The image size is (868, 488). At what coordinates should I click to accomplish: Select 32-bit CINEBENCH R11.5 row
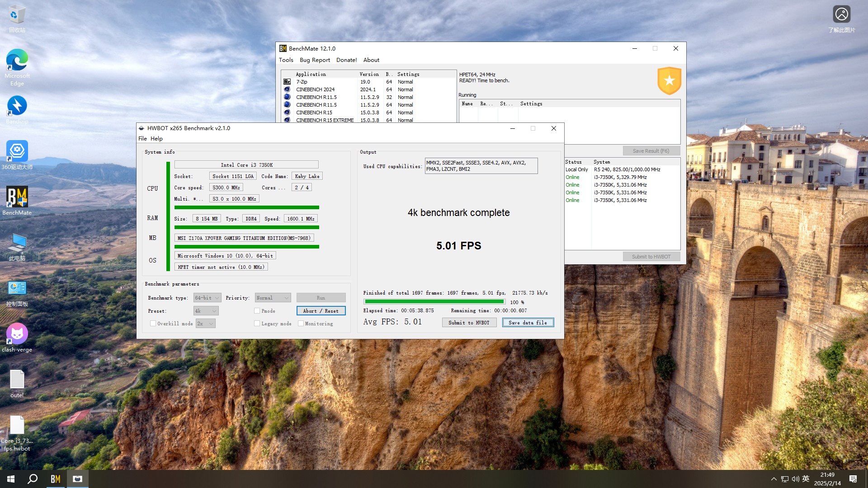(x=368, y=97)
